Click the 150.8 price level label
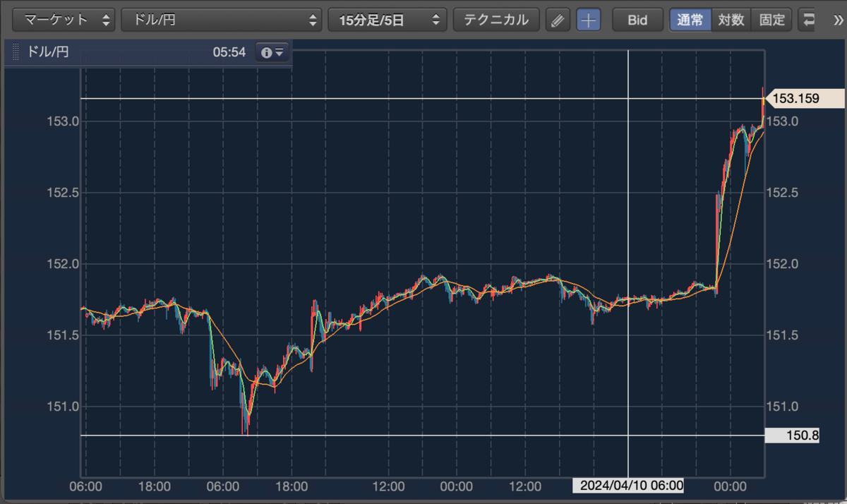This screenshot has width=847, height=504. [x=793, y=436]
